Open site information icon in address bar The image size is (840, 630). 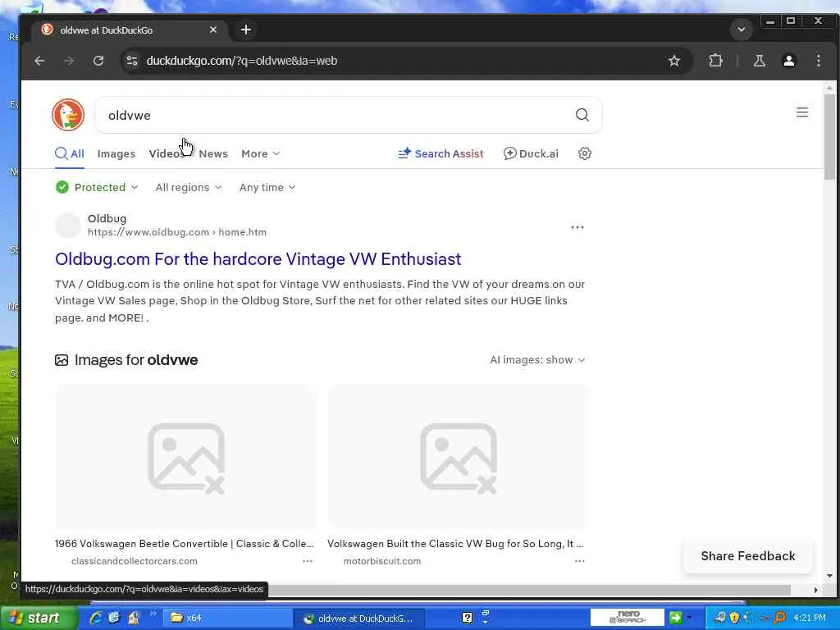coord(132,61)
